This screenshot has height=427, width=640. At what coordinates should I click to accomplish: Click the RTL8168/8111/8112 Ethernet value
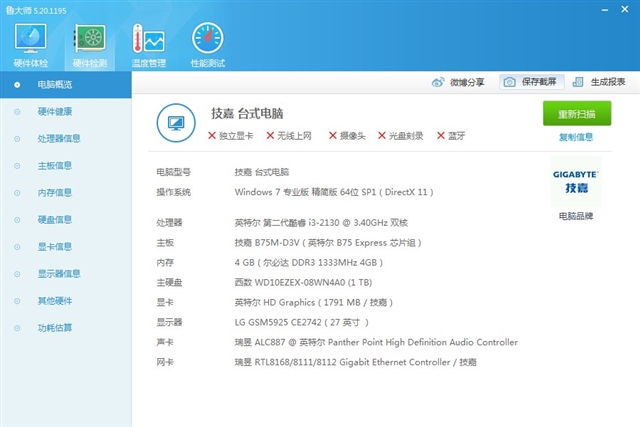[x=355, y=362]
